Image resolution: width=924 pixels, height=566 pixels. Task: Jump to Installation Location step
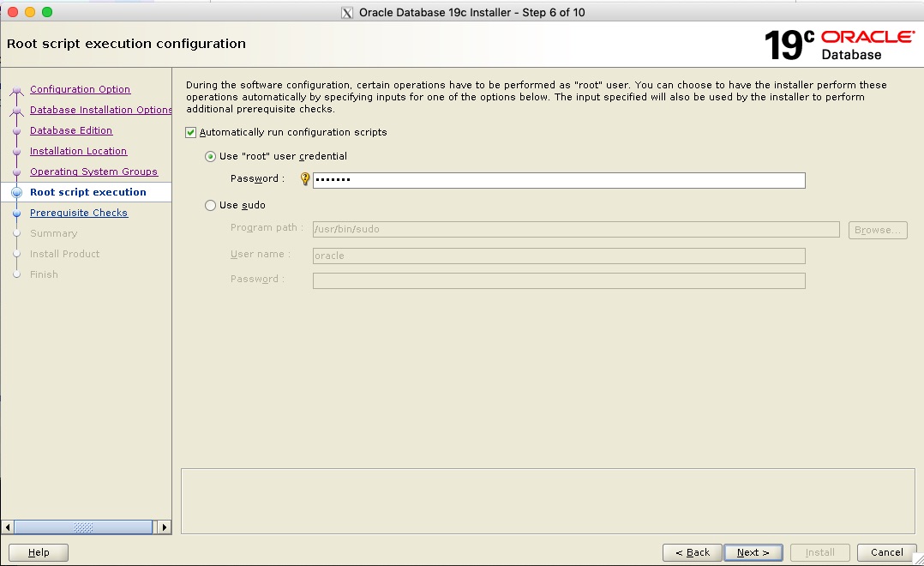click(x=78, y=151)
